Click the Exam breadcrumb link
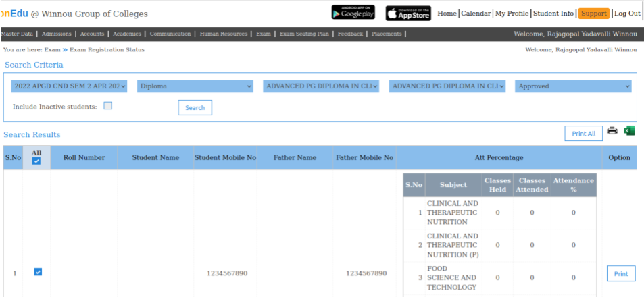 coord(52,50)
